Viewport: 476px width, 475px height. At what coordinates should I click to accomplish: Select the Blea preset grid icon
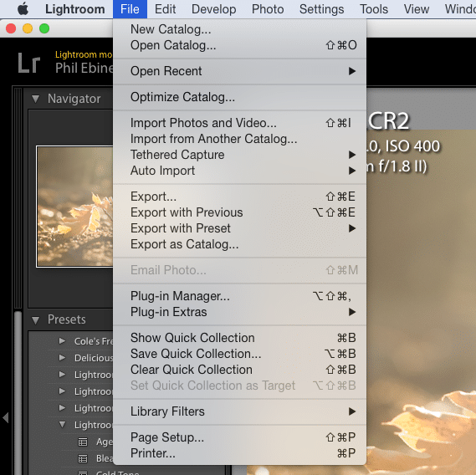coord(83,458)
